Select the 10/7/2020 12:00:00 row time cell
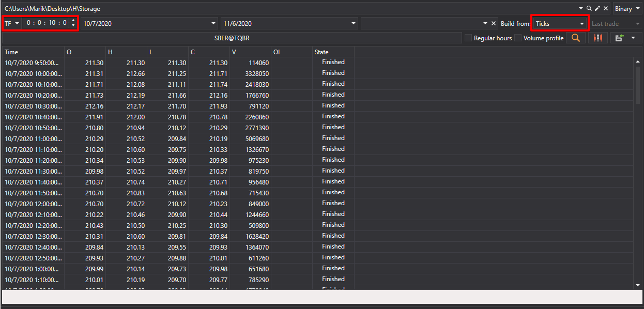 pyautogui.click(x=33, y=204)
